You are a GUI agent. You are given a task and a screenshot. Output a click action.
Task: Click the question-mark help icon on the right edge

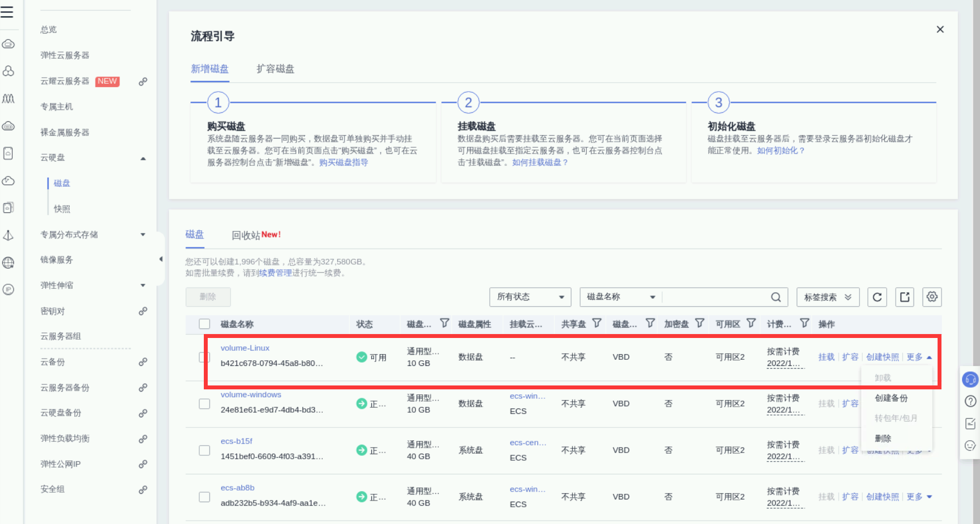(971, 401)
